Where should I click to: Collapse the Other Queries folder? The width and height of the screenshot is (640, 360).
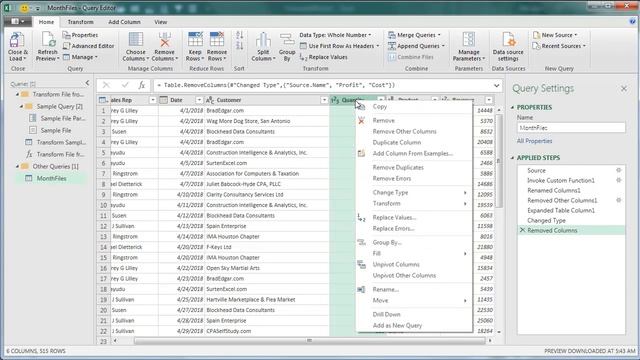pyautogui.click(x=18, y=166)
